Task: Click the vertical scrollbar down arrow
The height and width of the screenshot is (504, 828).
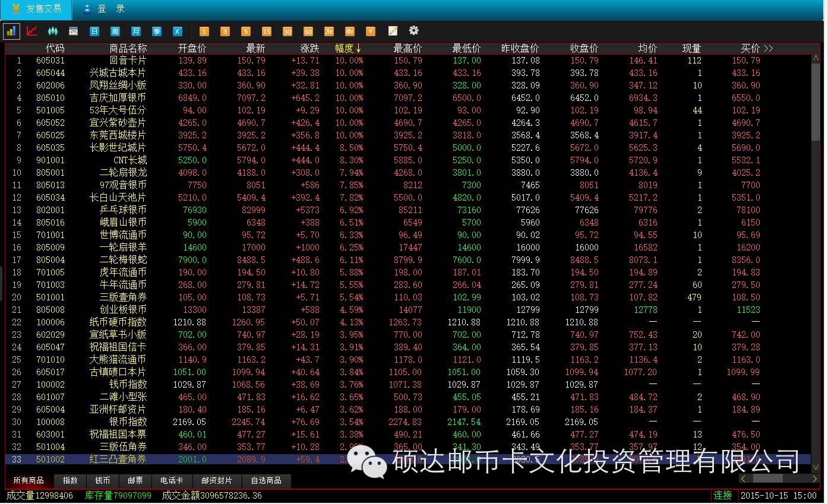Action: tap(816, 468)
